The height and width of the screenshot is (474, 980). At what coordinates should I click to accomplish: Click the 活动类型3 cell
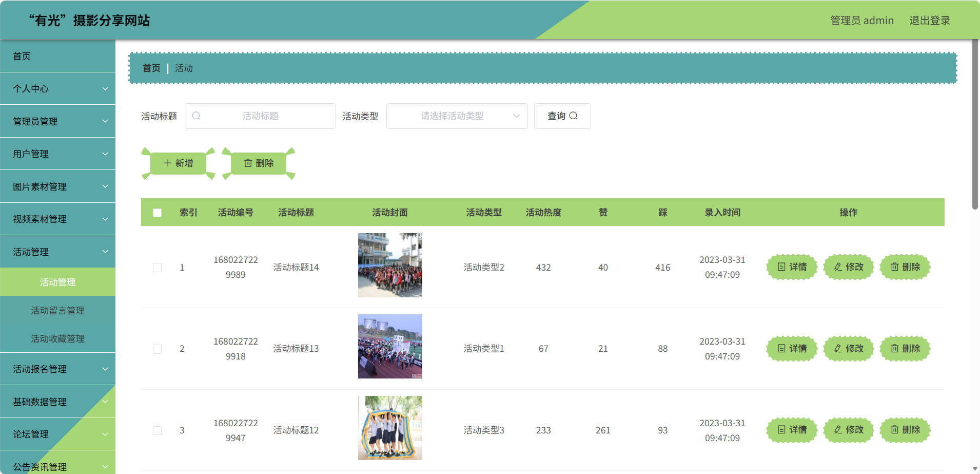(x=484, y=430)
